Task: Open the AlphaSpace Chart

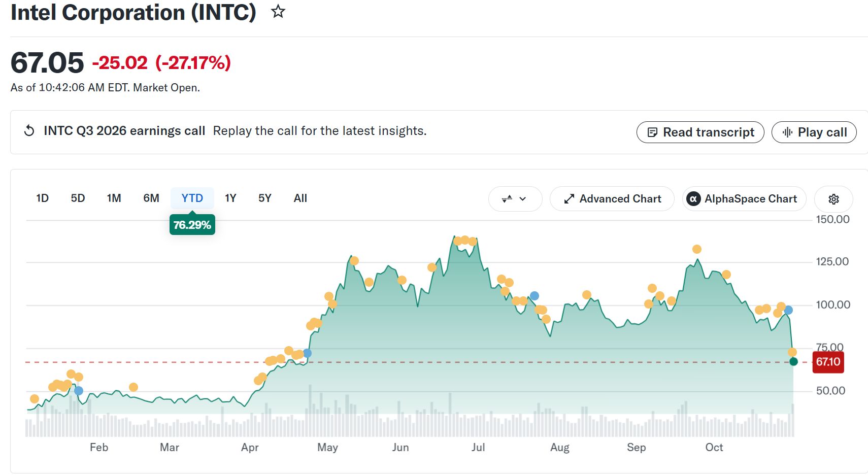Action: [x=744, y=199]
